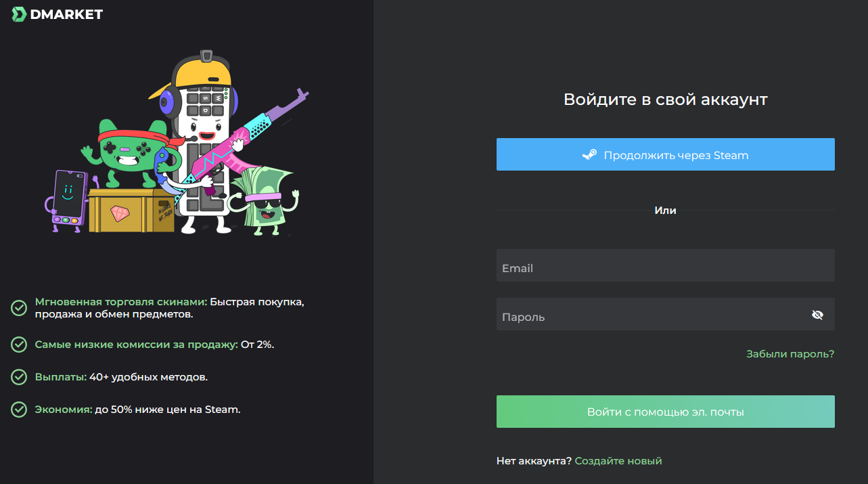Screen dimensions: 868x484
Task: Select heading Войдите в свой аккаунт
Action: pos(665,100)
